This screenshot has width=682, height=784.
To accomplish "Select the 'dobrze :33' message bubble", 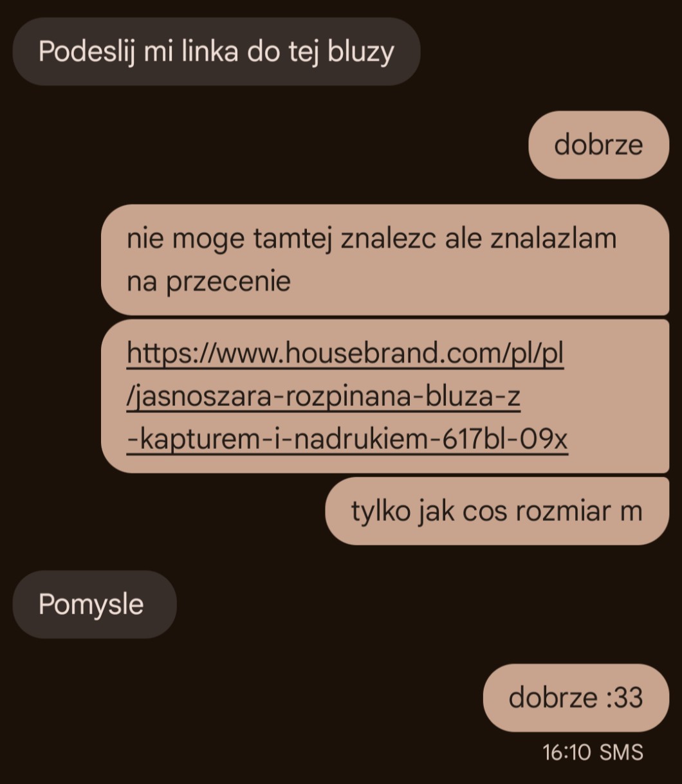I will (x=576, y=698).
